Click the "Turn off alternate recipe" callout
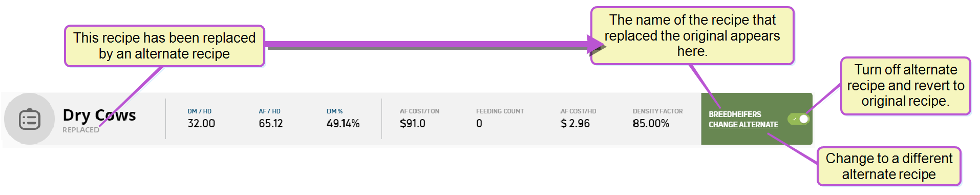 [x=905, y=86]
